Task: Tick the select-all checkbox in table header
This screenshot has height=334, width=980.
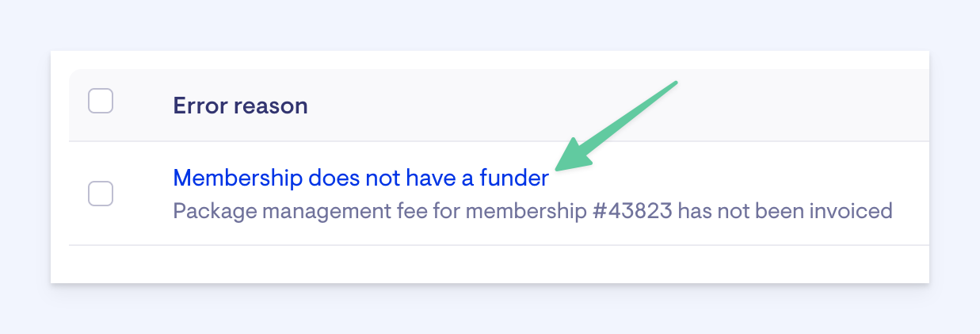Action: [x=101, y=102]
